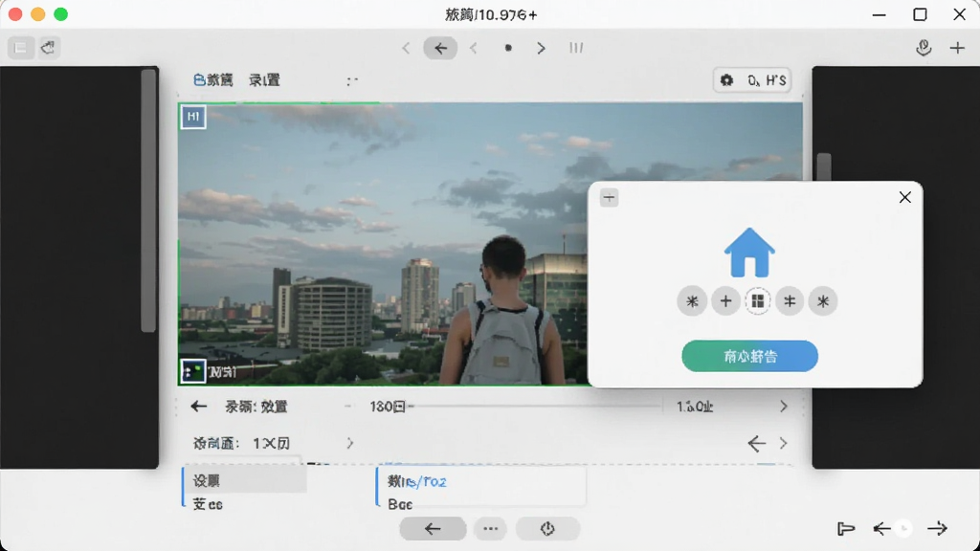Close the popup with the X button
980x551 pixels.
[x=904, y=197]
